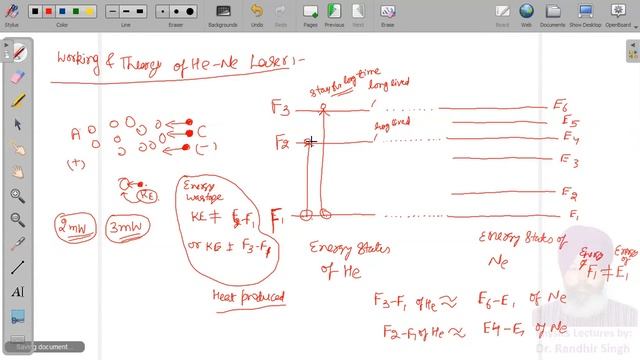The width and height of the screenshot is (640, 360).
Task: Choose the medium line width
Action: pyautogui.click(x=126, y=11)
